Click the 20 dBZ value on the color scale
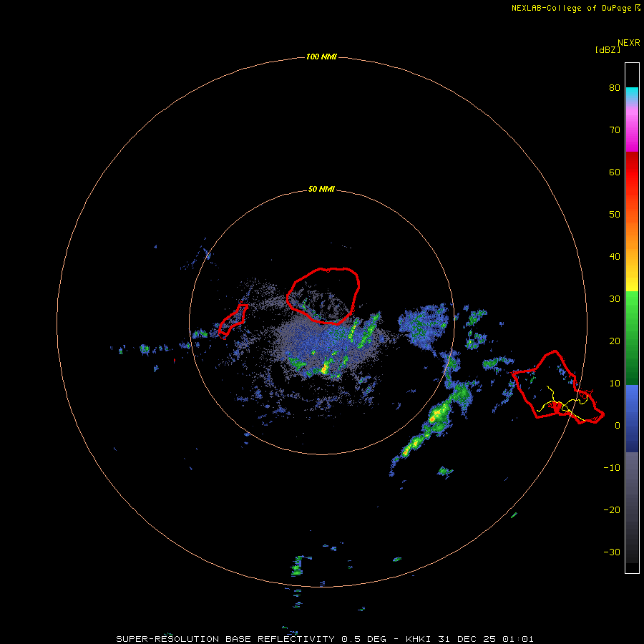 pos(615,341)
